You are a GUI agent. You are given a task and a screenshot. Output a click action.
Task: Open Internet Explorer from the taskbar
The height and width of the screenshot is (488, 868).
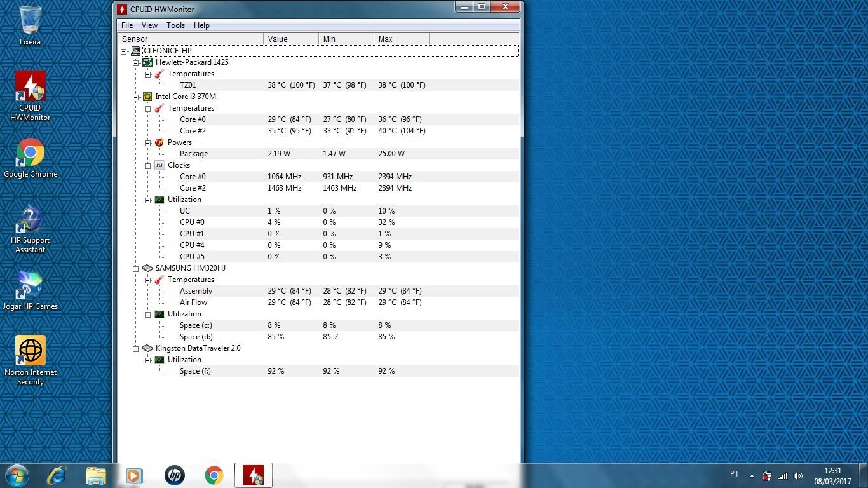(57, 475)
